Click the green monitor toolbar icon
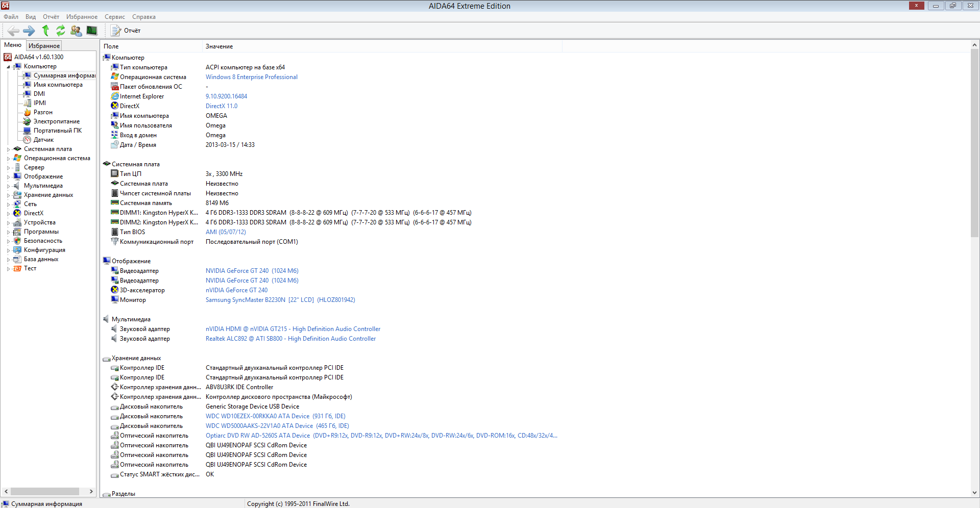This screenshot has width=980, height=508. pyautogui.click(x=92, y=31)
